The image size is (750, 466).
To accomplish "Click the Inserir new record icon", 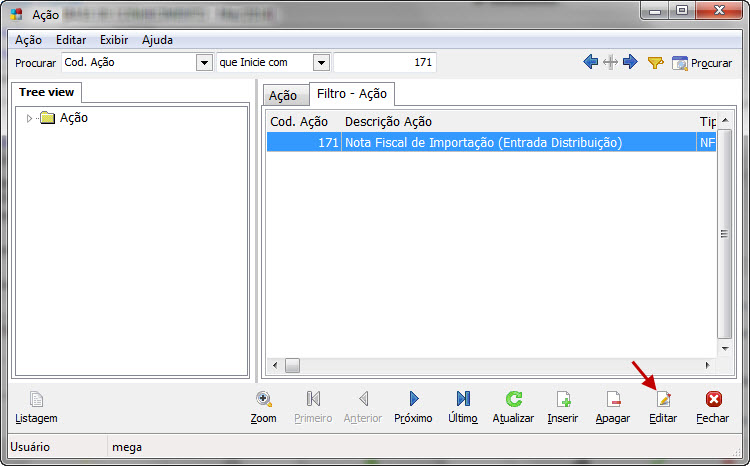I will tap(563, 399).
